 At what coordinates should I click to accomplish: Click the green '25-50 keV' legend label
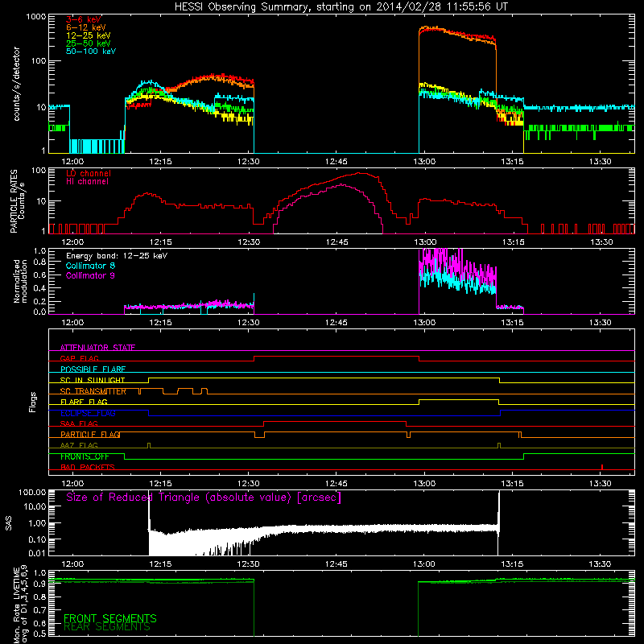pos(89,43)
